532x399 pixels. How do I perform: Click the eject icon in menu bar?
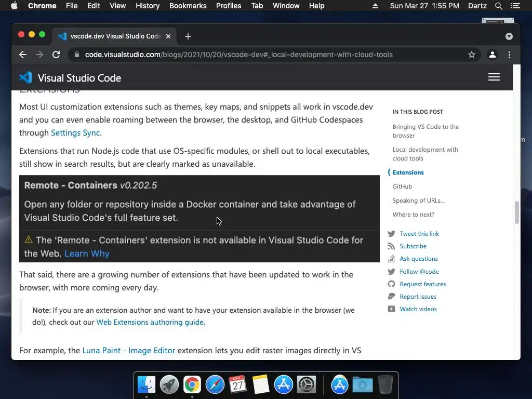point(375,6)
